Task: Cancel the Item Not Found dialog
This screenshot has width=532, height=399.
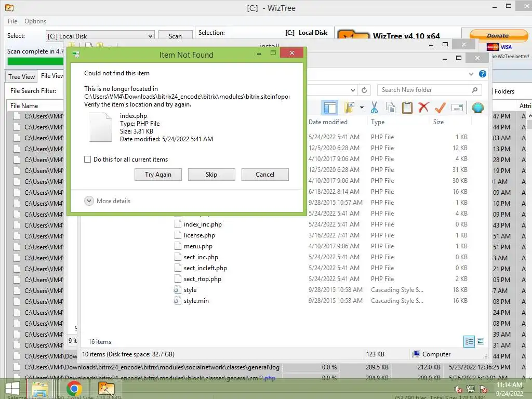Action: [265, 175]
